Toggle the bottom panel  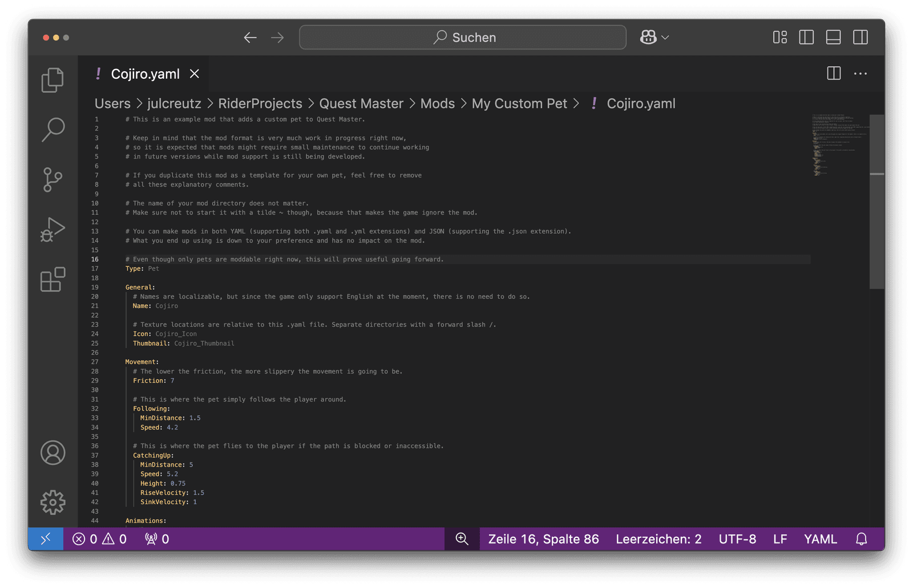[833, 38]
